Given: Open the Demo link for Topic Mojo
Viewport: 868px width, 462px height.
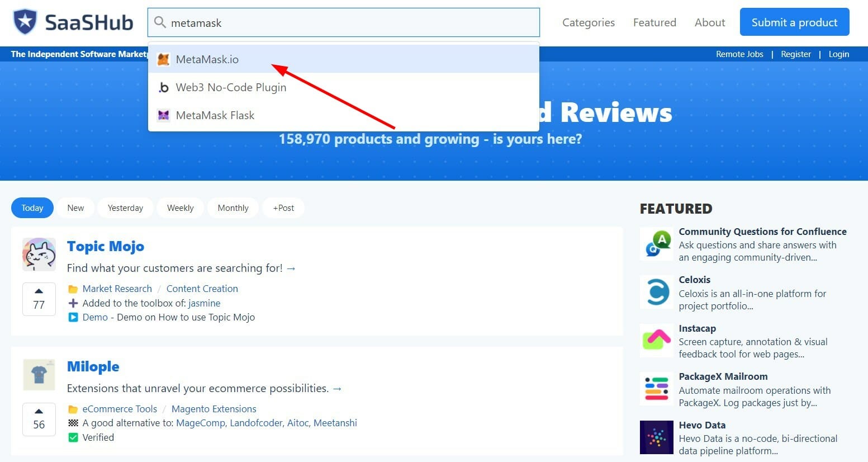Looking at the screenshot, I should point(95,317).
